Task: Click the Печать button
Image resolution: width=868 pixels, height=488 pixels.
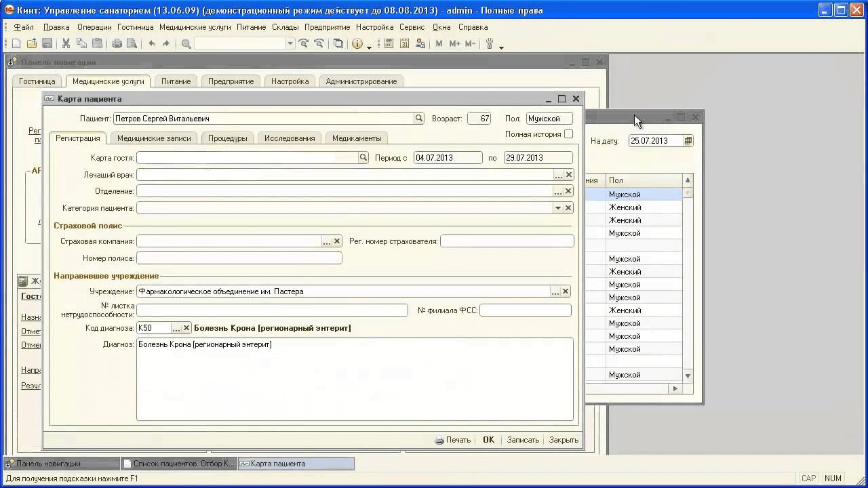Action: [x=453, y=440]
